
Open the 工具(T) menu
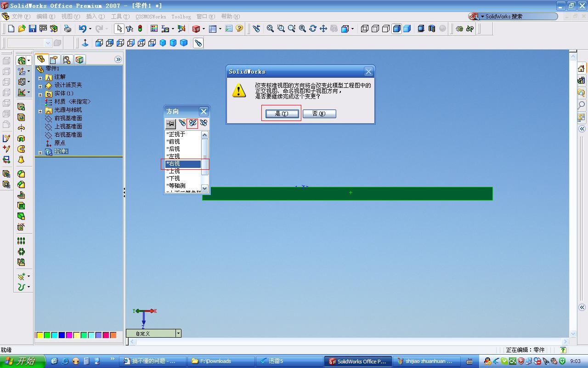click(120, 17)
